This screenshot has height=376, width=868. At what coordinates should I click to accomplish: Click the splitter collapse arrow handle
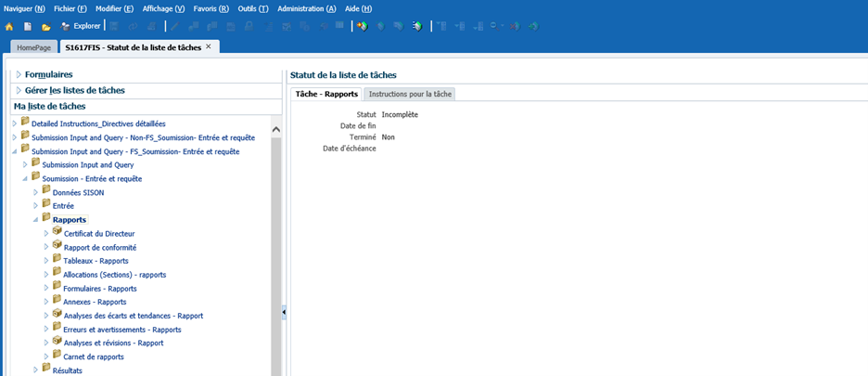[284, 313]
